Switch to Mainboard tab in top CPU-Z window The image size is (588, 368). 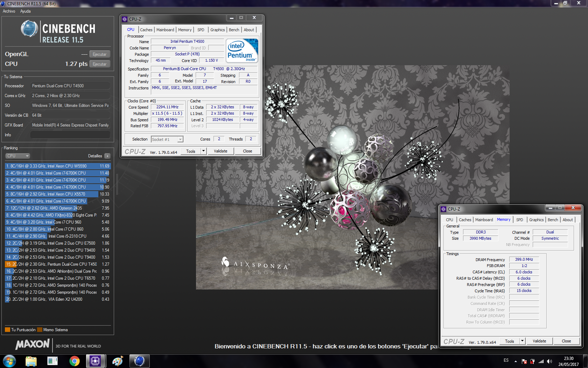click(165, 30)
